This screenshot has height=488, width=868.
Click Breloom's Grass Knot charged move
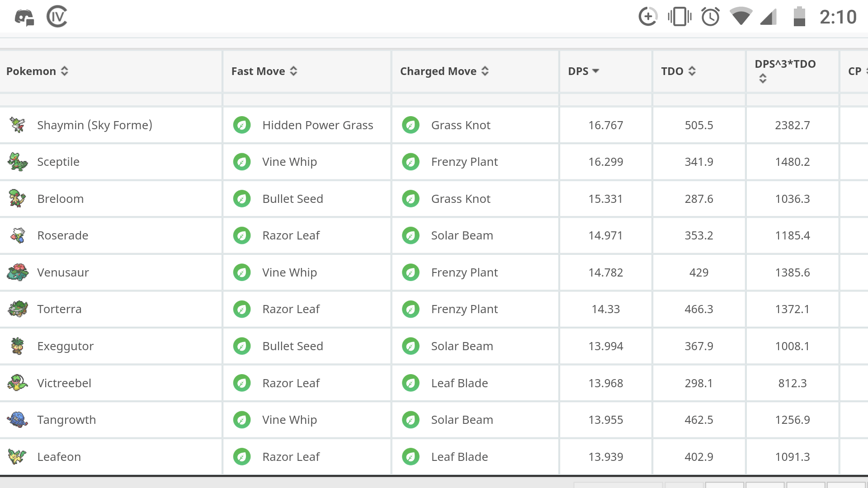461,199
